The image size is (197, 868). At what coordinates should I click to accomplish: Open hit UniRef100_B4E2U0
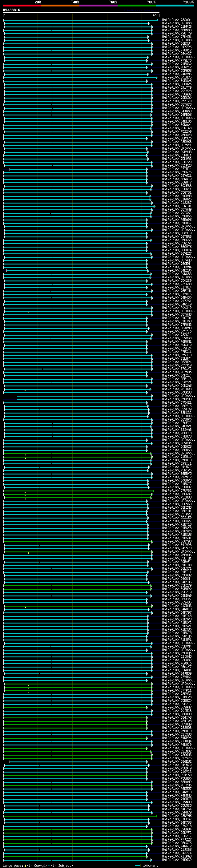177,271
